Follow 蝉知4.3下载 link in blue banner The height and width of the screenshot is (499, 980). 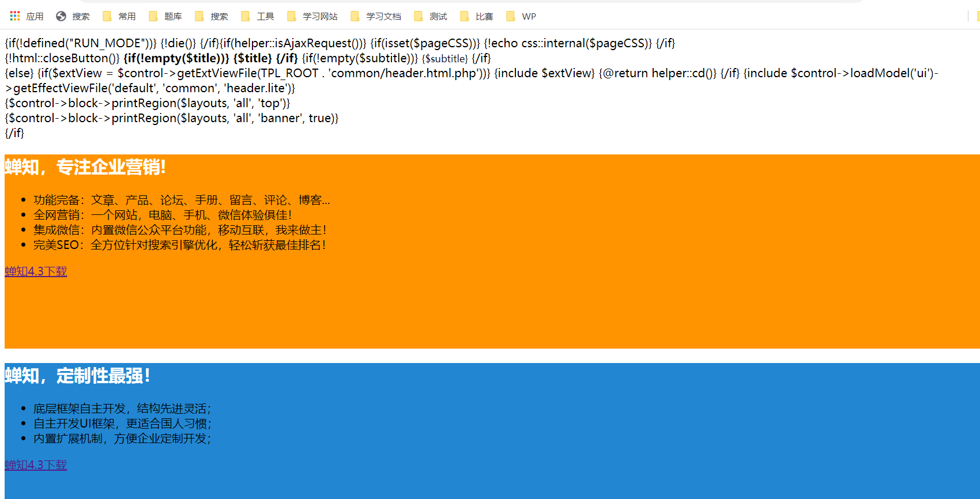36,465
